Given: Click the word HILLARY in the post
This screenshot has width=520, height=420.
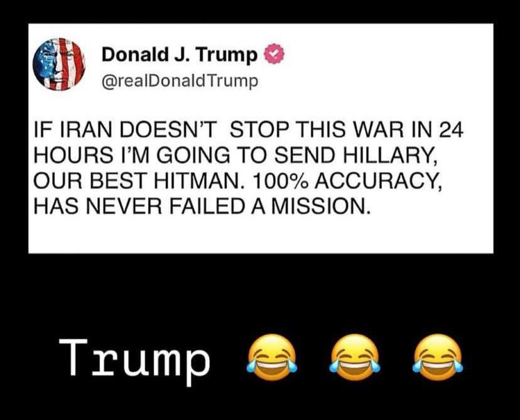Looking at the screenshot, I should (x=388, y=156).
